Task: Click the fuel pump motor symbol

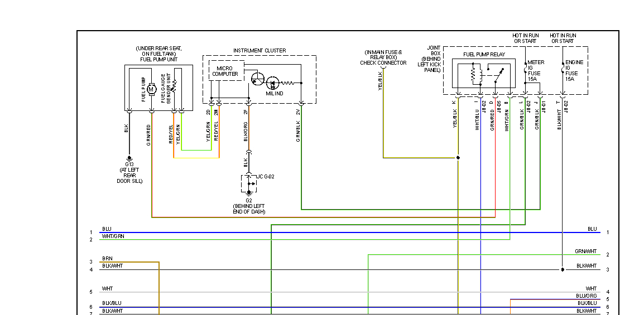Action: tap(151, 89)
